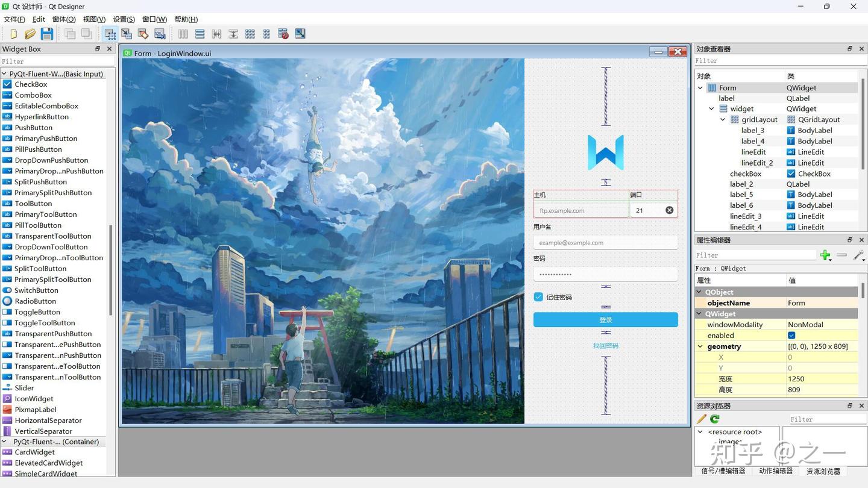Switch to the 动作编辑器 tab
This screenshot has height=488, width=868.
[x=775, y=471]
